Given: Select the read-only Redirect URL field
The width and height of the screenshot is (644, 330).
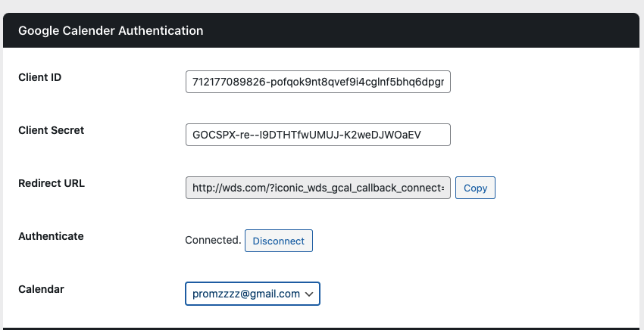Looking at the screenshot, I should pos(317,188).
